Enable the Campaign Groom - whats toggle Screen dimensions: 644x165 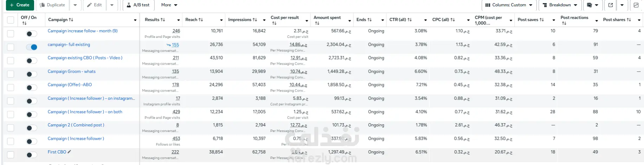pos(32,74)
